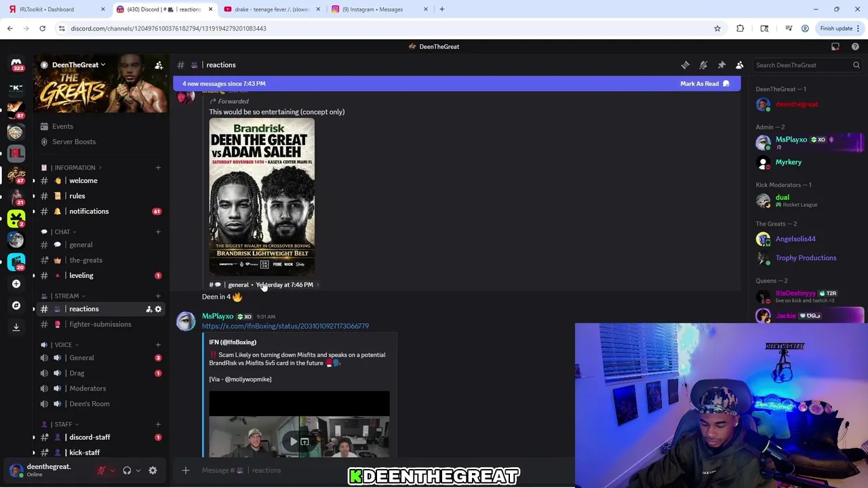Open DeenTheGreat server name dropdown
Screen dimensions: 868x488
pos(78,65)
